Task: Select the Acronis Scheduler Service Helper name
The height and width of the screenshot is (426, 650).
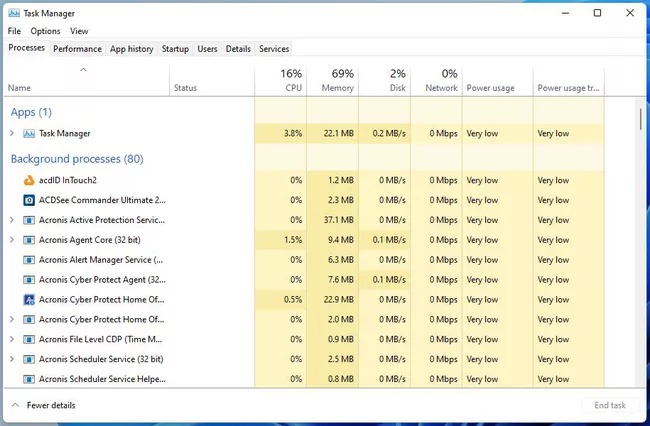Action: point(102,379)
